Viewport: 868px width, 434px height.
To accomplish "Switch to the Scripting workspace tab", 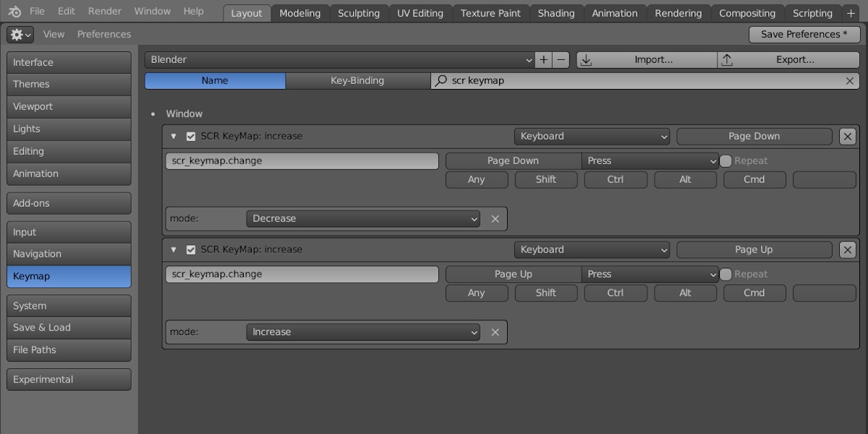I will (812, 12).
